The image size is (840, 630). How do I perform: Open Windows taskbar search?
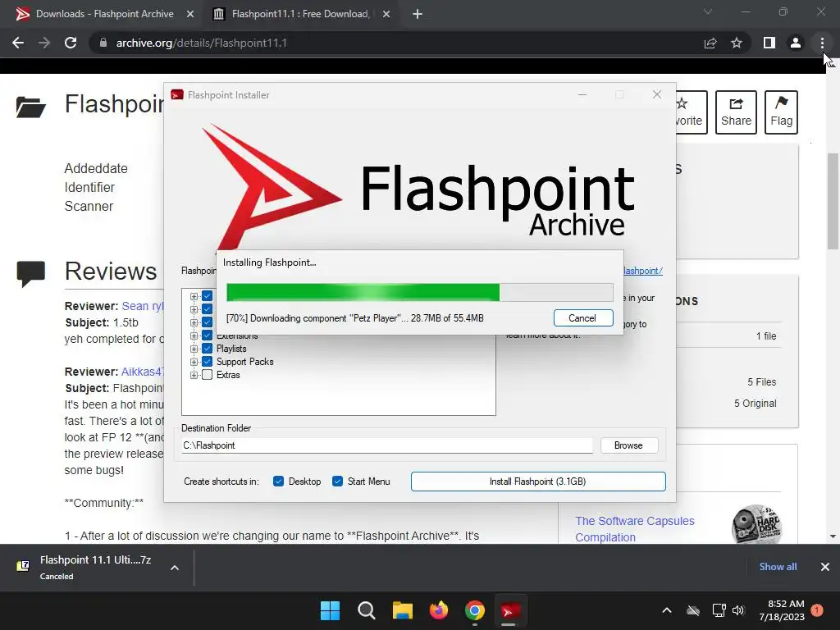pyautogui.click(x=367, y=610)
